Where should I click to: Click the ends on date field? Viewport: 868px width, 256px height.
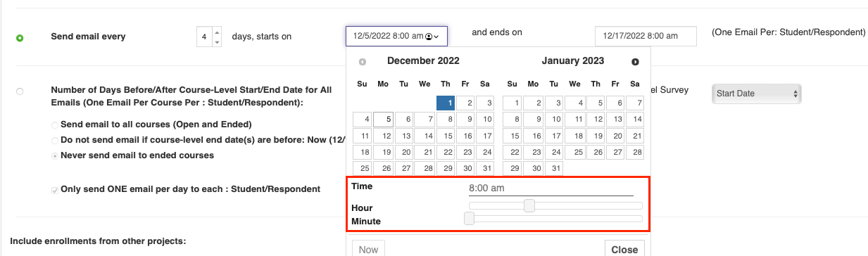[x=646, y=36]
